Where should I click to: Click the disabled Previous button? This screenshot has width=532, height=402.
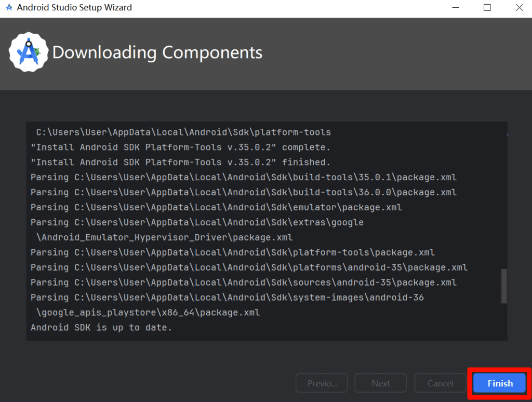[x=322, y=383]
